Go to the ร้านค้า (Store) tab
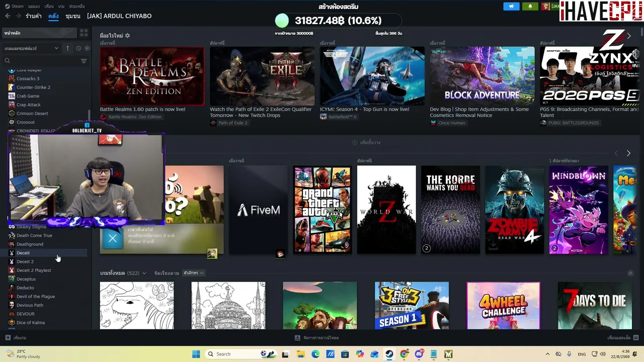The image size is (644, 362). [x=34, y=16]
